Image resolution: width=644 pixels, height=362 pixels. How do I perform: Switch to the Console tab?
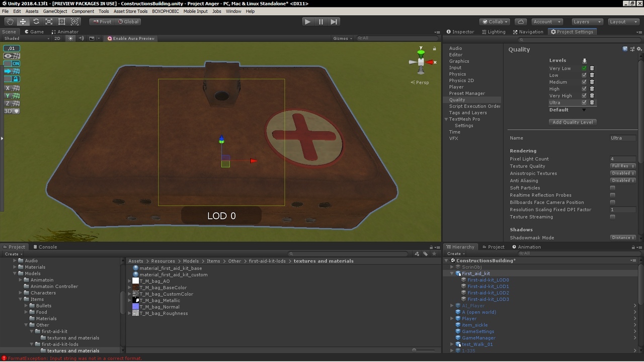[x=45, y=247]
